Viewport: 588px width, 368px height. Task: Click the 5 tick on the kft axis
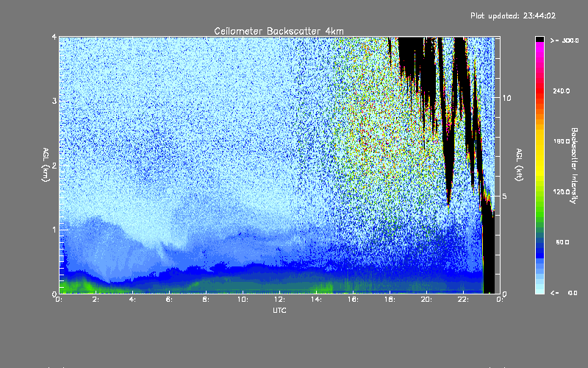pos(505,197)
